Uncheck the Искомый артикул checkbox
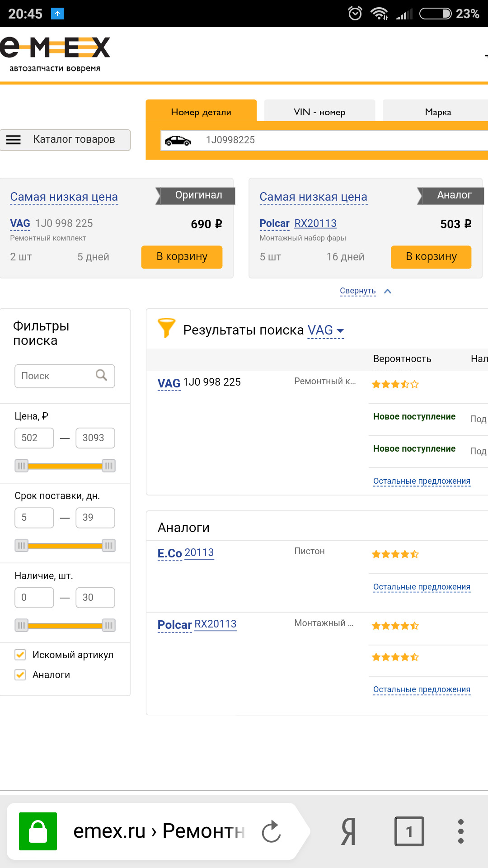488x868 pixels. pyautogui.click(x=20, y=655)
